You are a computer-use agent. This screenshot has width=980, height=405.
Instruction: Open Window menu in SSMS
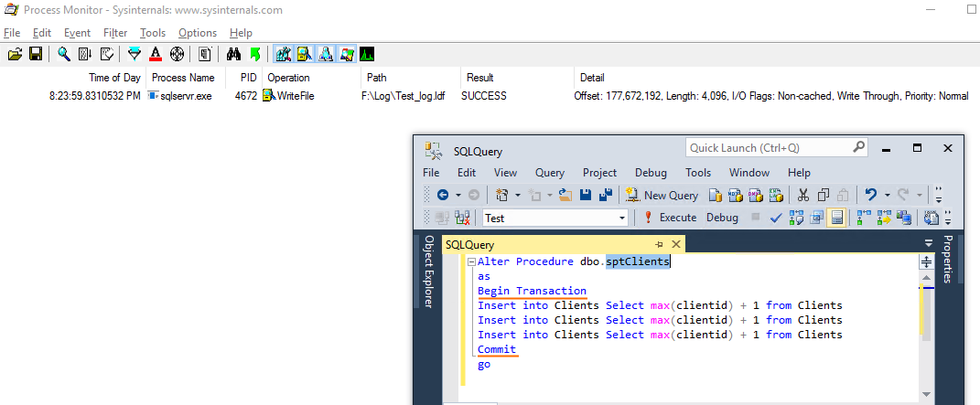[x=748, y=173]
